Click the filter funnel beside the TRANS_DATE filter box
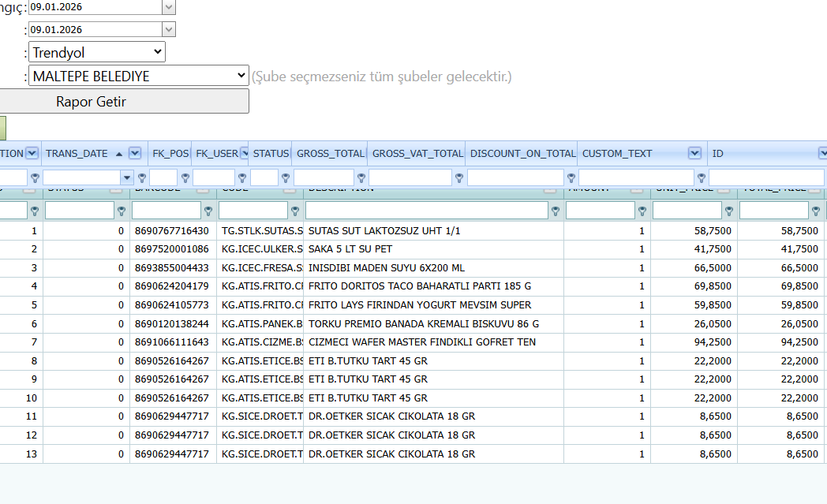 coord(142,178)
